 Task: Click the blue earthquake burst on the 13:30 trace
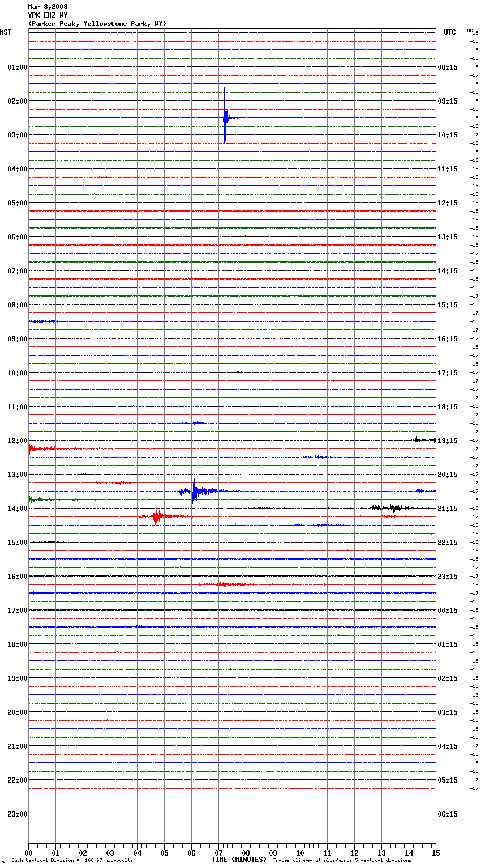pos(195,491)
